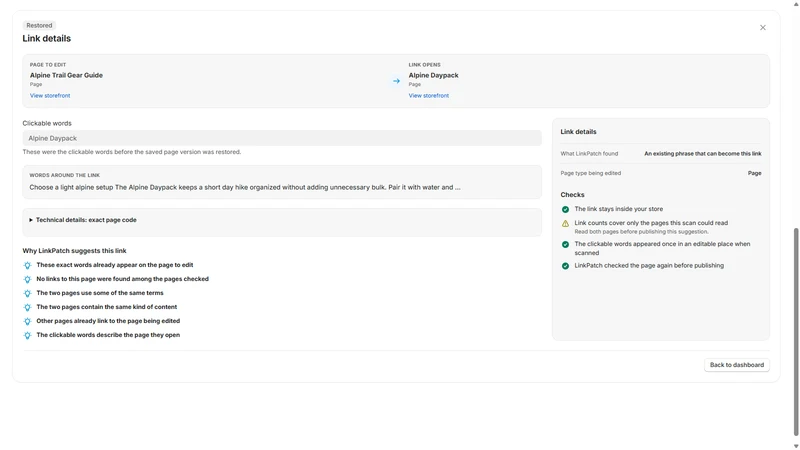
Task: Click Back to dashboard button
Action: point(737,365)
